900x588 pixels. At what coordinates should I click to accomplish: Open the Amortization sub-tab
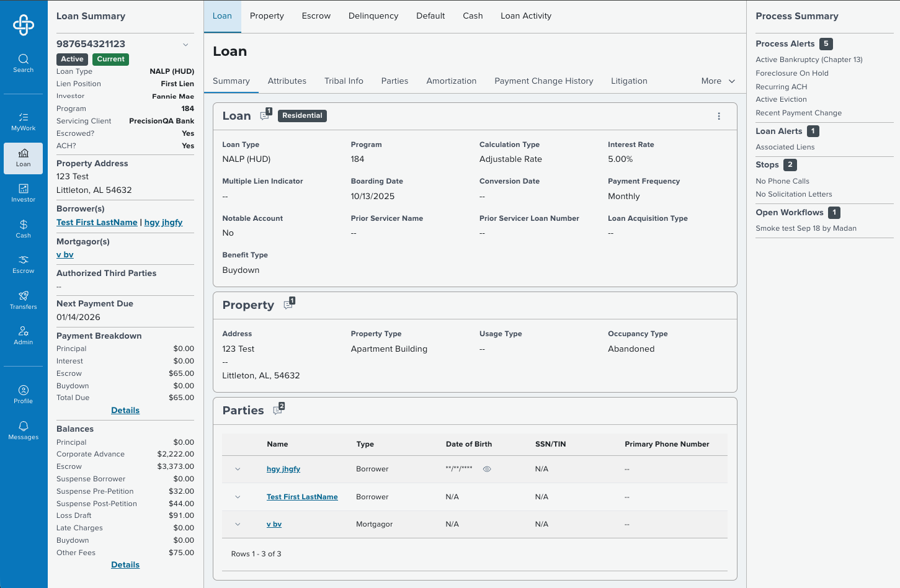click(452, 81)
